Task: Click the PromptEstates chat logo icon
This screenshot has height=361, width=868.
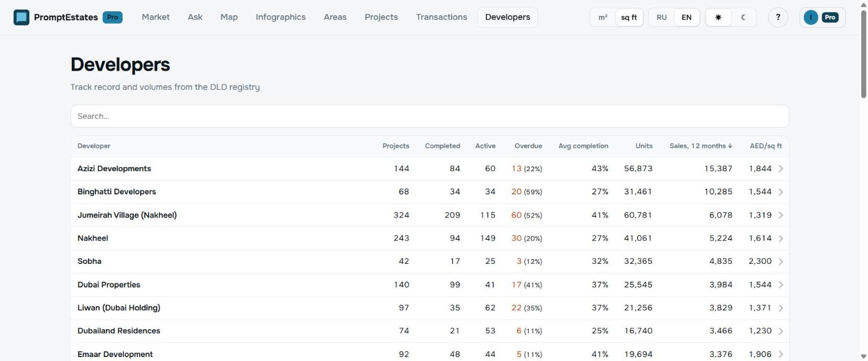Action: [21, 18]
